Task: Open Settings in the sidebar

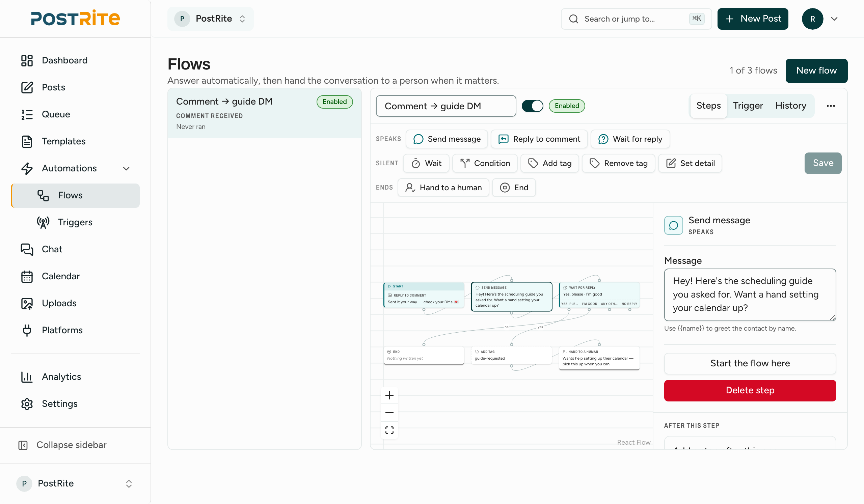Action: pos(75,404)
